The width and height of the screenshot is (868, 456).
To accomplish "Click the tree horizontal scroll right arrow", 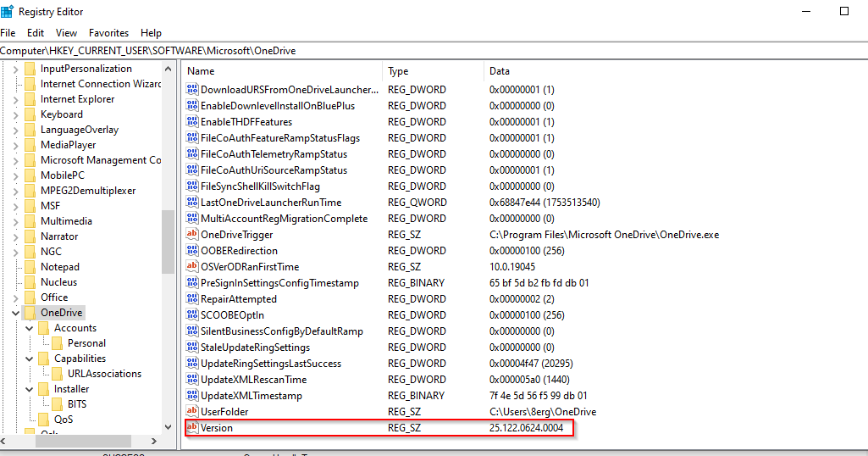I will coord(154,441).
